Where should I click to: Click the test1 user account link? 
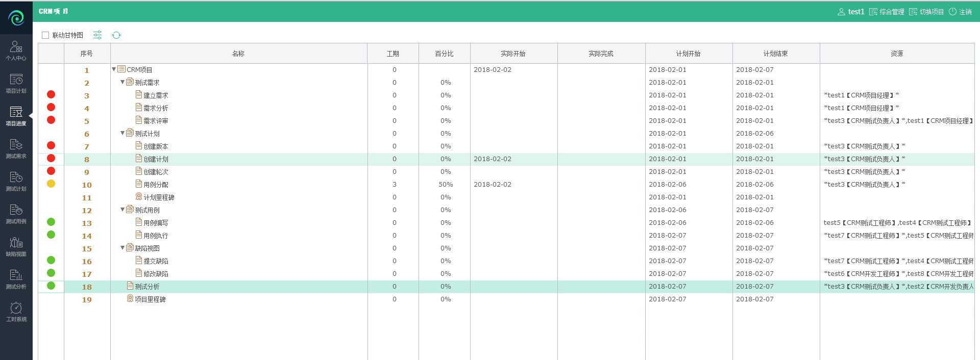pyautogui.click(x=851, y=12)
